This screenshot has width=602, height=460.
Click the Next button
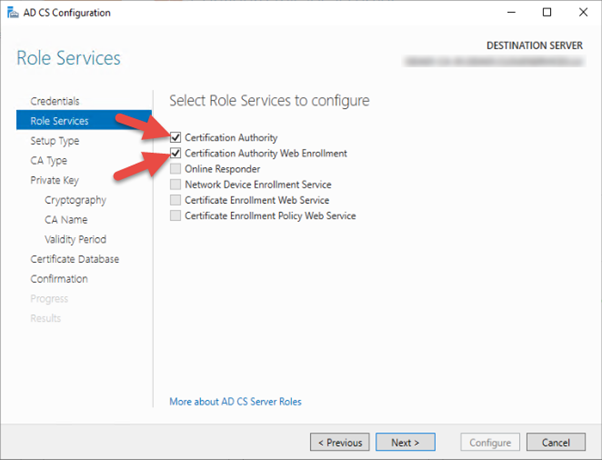pyautogui.click(x=405, y=442)
